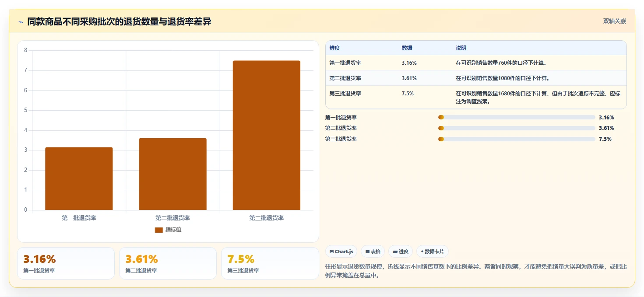Click the 第三批退货率 bar in the chart
The width and height of the screenshot is (644, 297).
267,135
